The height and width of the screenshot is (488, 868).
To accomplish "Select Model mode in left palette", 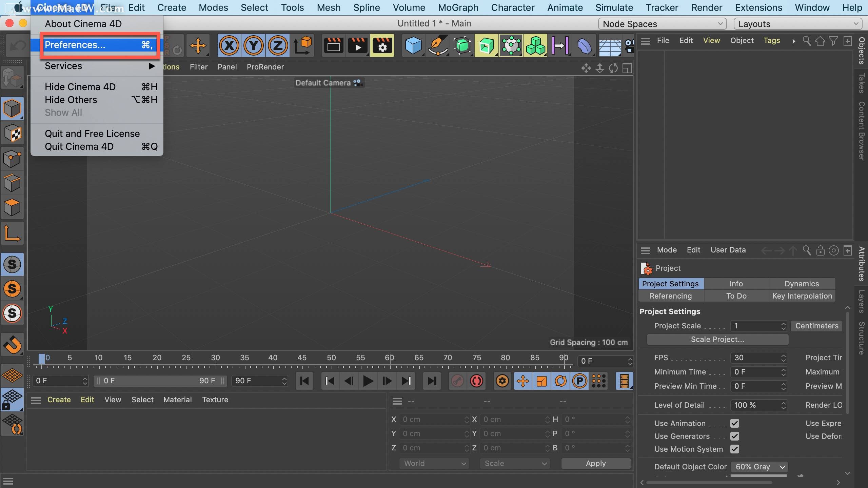I will [12, 109].
